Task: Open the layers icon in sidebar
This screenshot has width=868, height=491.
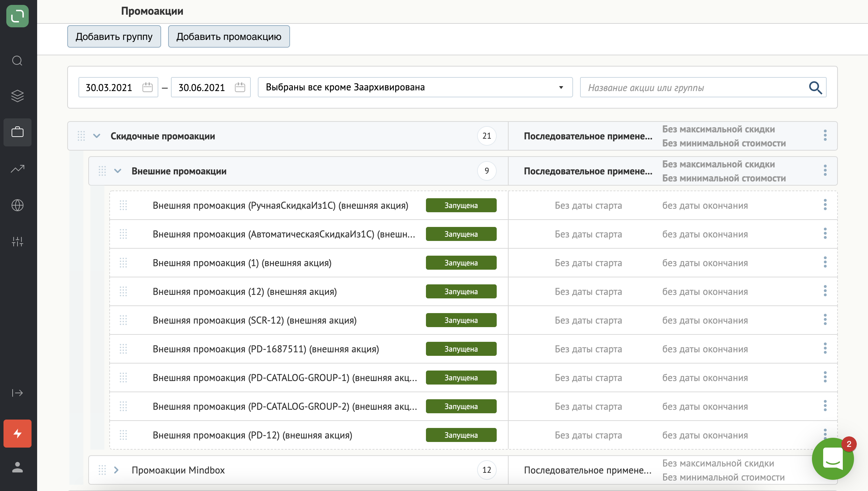Action: click(x=18, y=96)
